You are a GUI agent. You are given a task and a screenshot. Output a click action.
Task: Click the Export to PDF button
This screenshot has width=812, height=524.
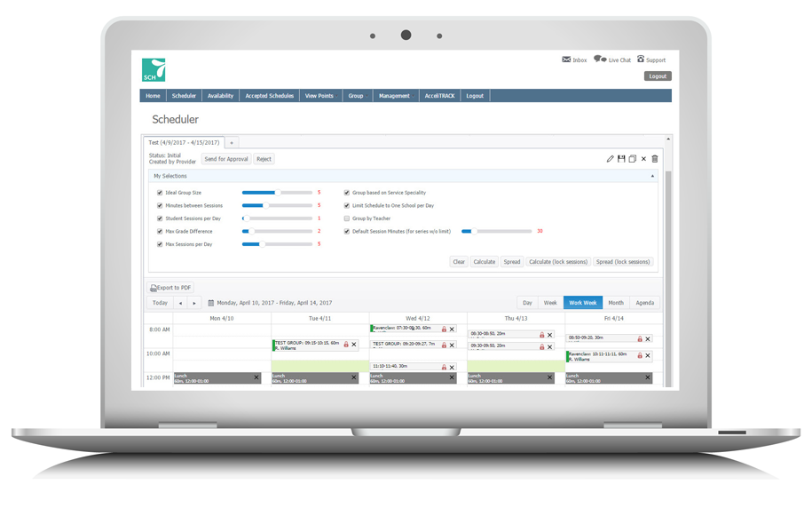point(170,288)
